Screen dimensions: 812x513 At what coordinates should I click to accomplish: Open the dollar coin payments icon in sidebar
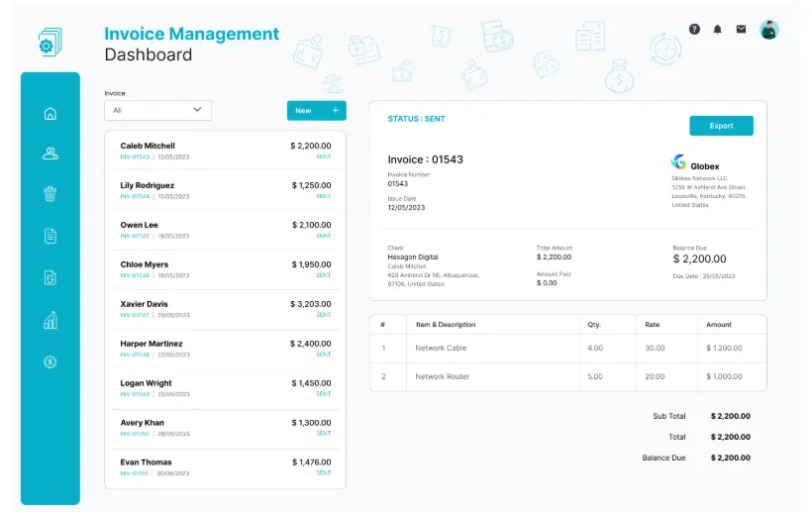point(51,361)
